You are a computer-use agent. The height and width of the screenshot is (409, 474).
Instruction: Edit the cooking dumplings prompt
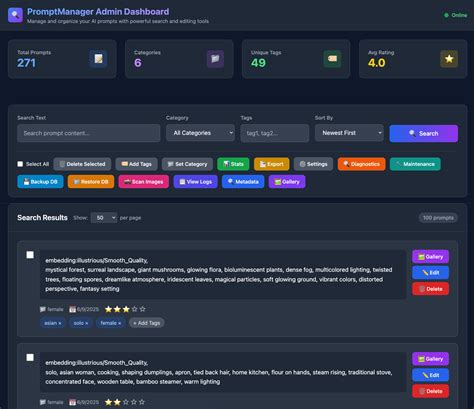point(430,375)
